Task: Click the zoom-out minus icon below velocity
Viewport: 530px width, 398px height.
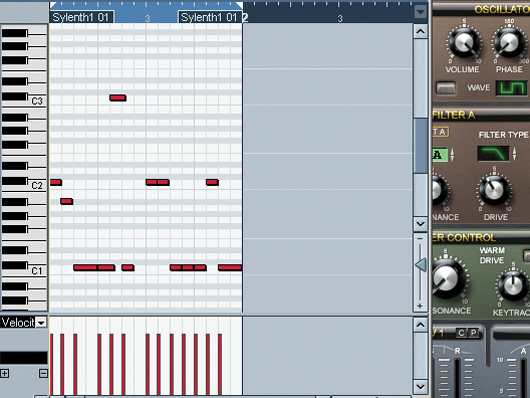Action: pos(43,373)
